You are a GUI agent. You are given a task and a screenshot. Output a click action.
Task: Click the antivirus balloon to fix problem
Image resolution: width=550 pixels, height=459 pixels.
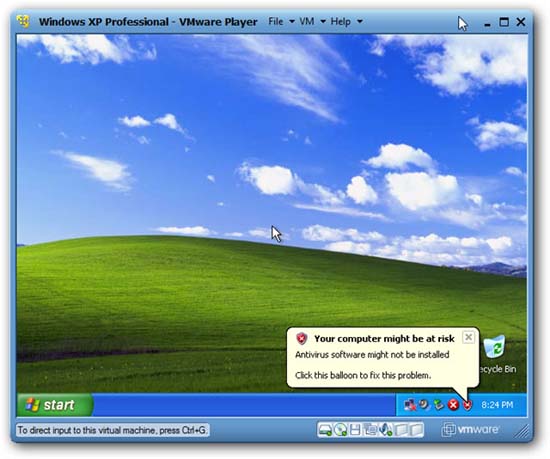[x=363, y=375]
